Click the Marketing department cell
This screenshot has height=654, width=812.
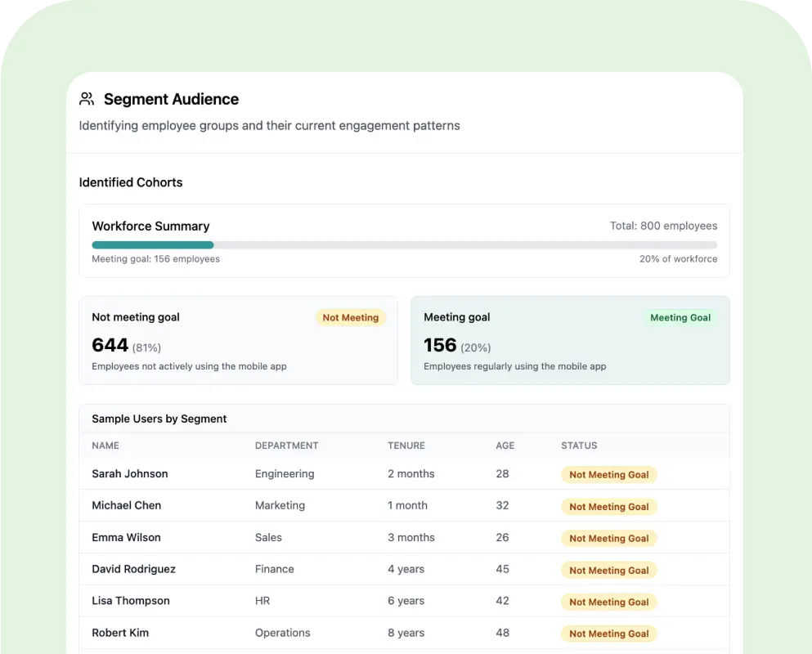(x=280, y=505)
